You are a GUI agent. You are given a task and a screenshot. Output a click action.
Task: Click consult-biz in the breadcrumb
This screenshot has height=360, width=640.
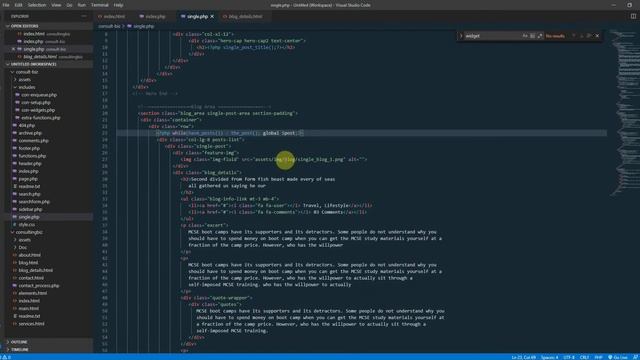(x=109, y=26)
